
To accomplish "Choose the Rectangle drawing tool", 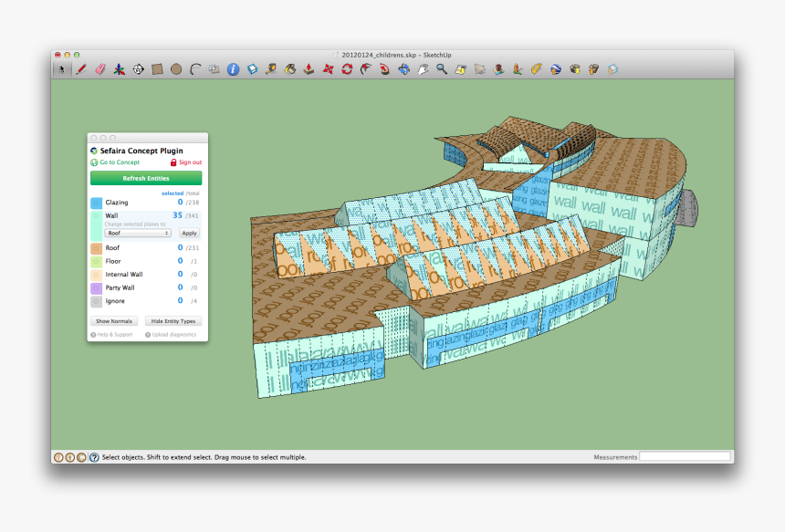I will (157, 68).
